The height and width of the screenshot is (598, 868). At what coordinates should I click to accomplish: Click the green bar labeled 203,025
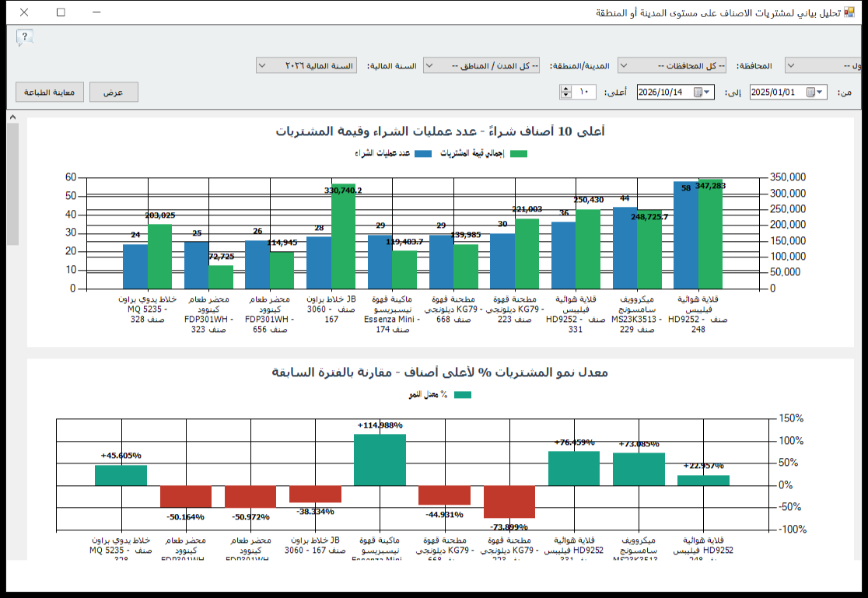159,257
